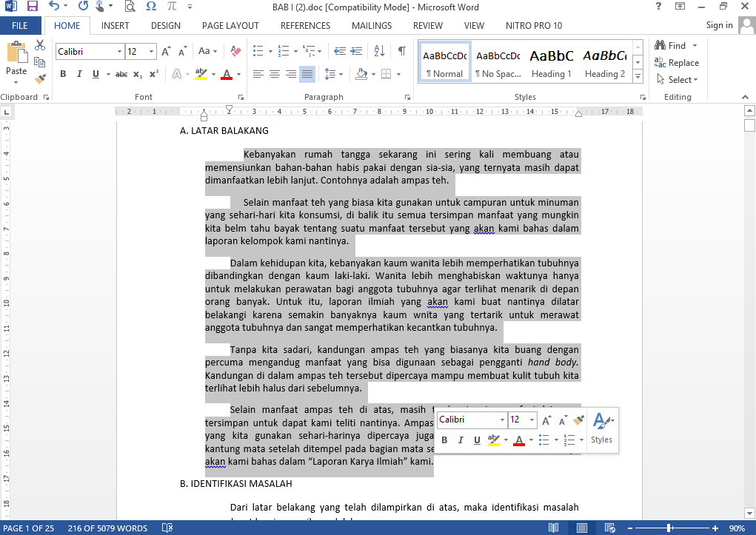Switch to the REFERENCES tab

click(x=305, y=26)
